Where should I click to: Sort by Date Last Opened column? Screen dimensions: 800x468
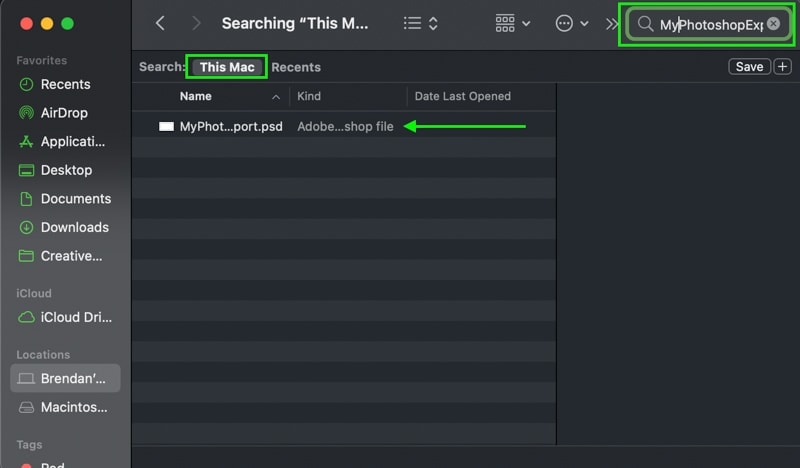(462, 96)
